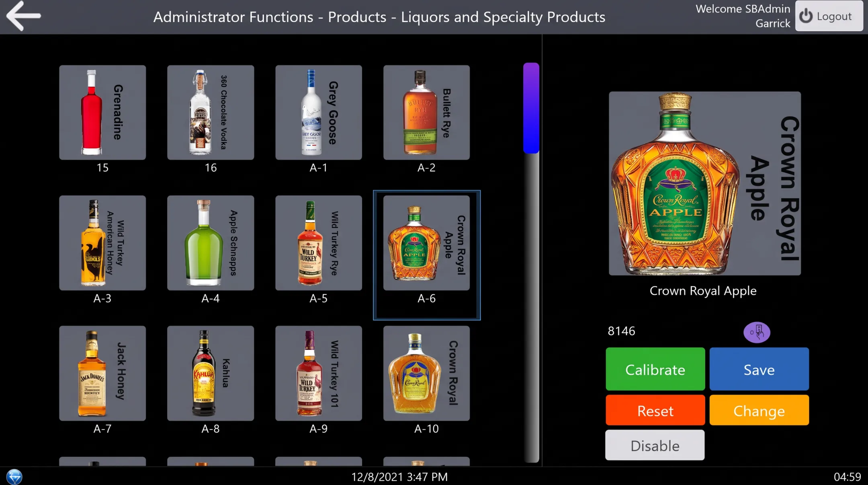This screenshot has width=868, height=485.
Task: Select the Apple Schnapps tile
Action: pos(211,243)
